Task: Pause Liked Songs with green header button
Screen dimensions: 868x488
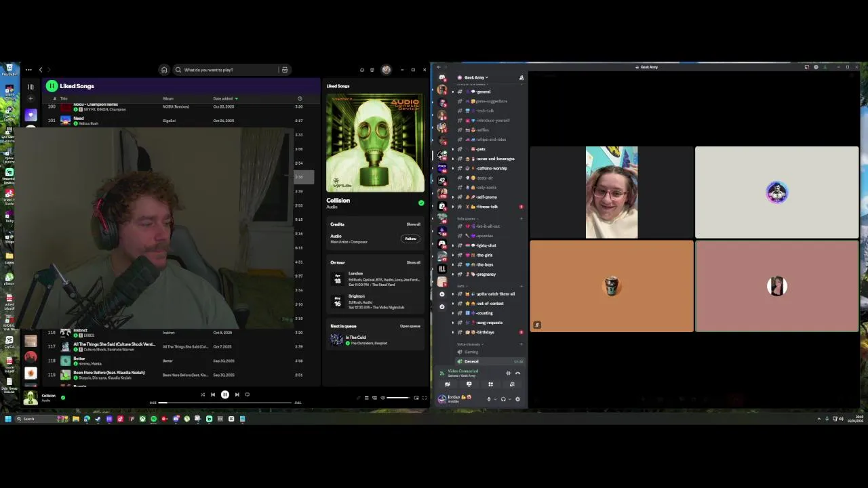Action: coord(52,86)
